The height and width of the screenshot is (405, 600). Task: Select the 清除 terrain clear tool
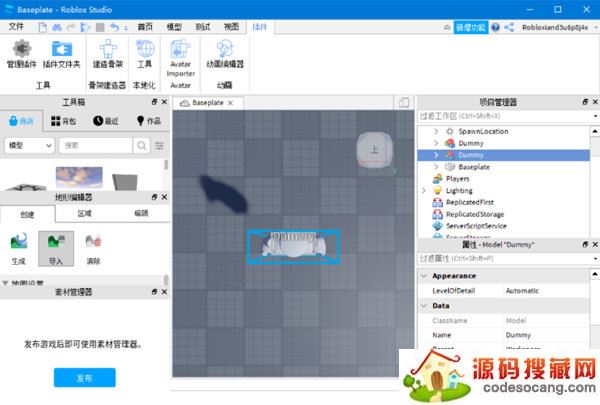(x=93, y=249)
